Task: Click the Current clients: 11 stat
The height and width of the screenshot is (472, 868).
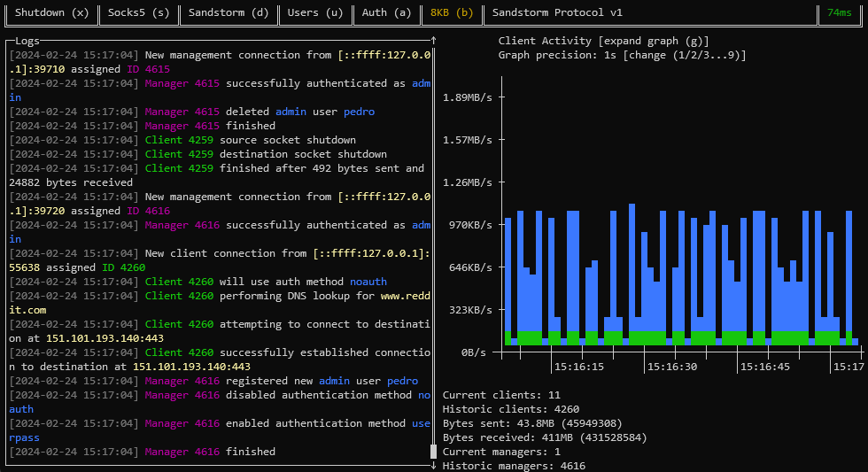Action: [501, 395]
